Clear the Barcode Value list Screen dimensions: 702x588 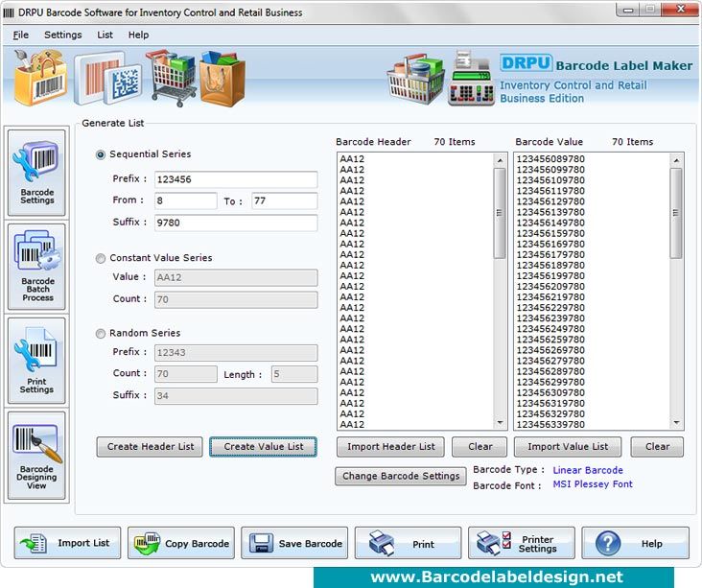(657, 446)
